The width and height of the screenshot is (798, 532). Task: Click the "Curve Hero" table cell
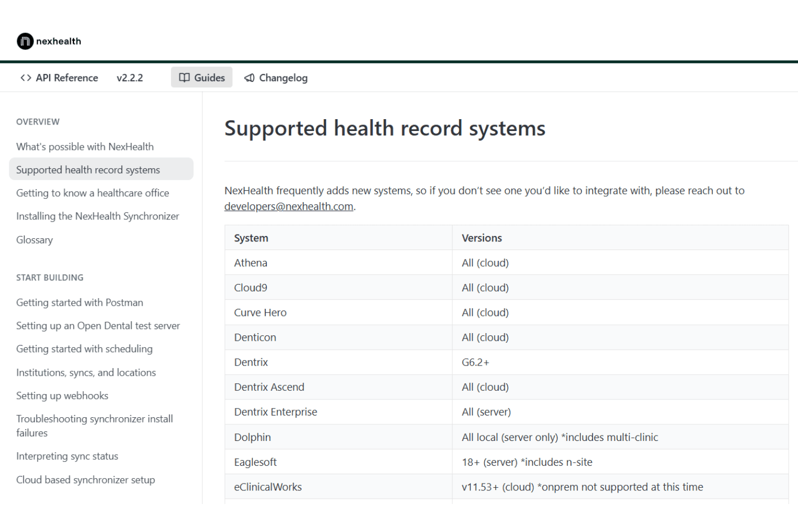click(339, 312)
